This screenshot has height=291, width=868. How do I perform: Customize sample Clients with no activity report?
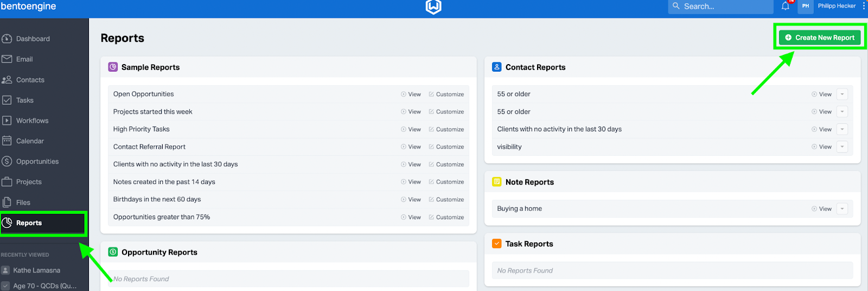tap(446, 165)
